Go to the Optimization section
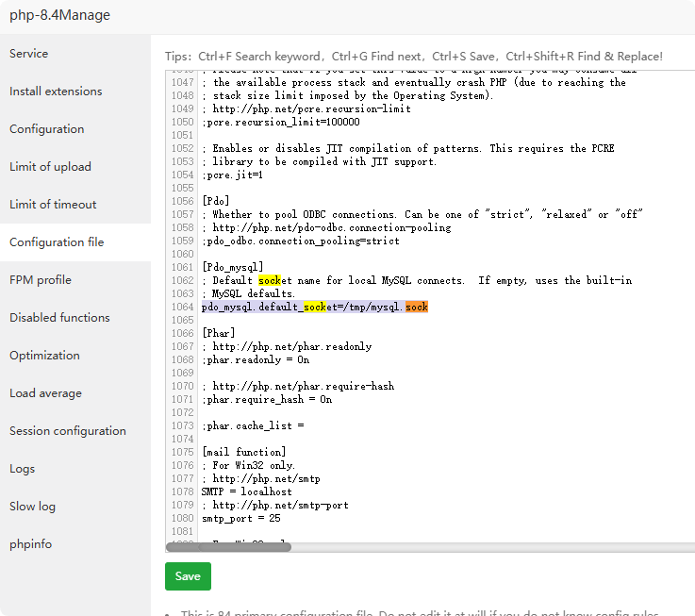 pos(44,356)
